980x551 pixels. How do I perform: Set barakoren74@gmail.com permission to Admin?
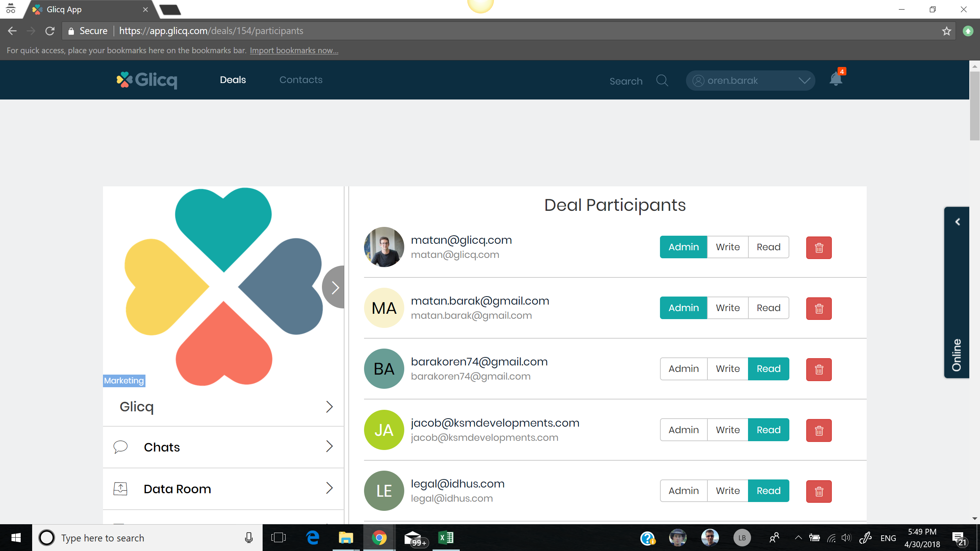tap(683, 369)
